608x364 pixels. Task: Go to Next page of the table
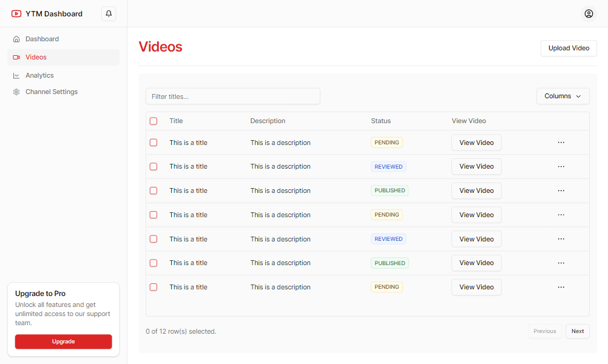[x=577, y=331]
